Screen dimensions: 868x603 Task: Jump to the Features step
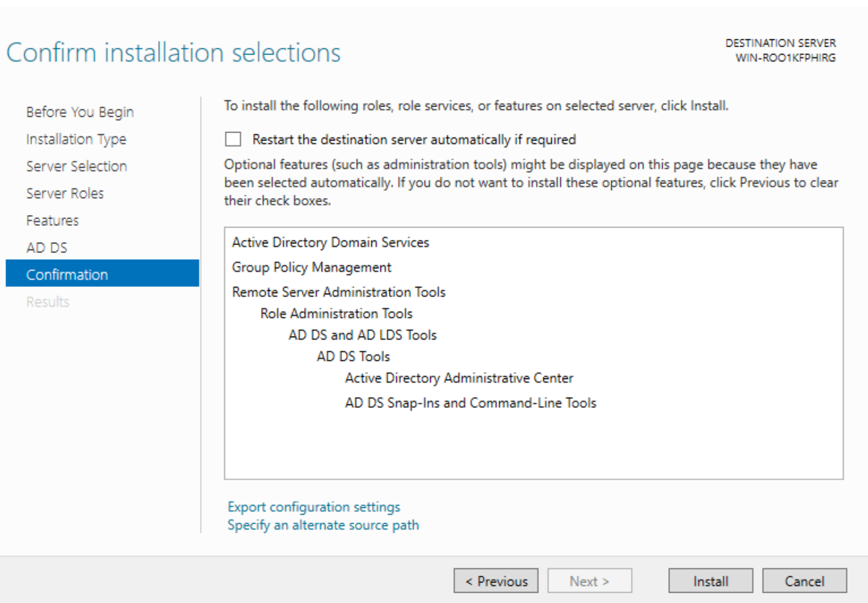point(52,221)
